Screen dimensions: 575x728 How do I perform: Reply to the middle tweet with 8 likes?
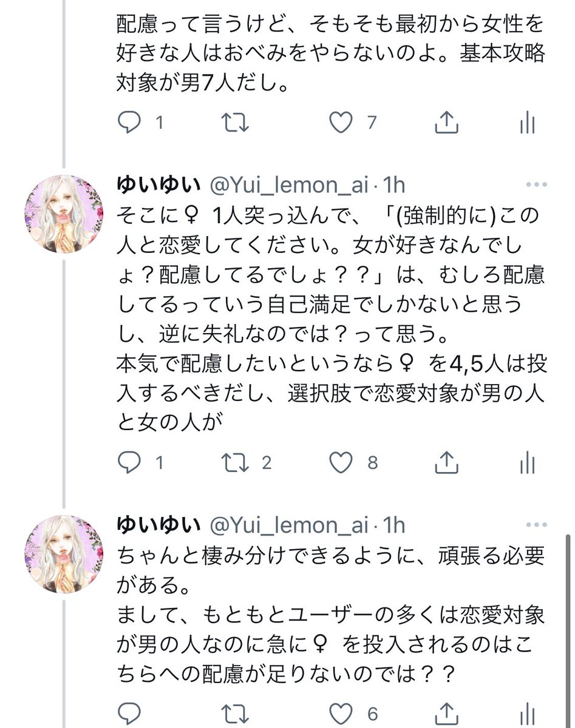[129, 463]
